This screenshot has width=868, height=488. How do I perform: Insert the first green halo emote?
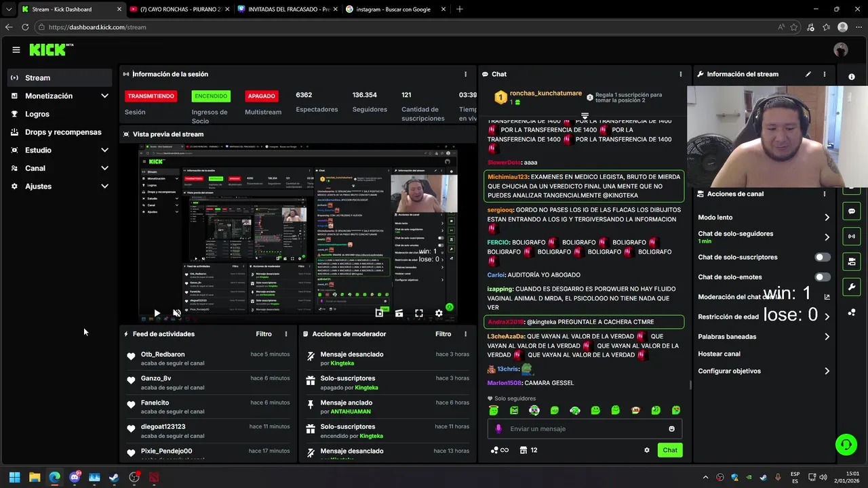pos(494,411)
